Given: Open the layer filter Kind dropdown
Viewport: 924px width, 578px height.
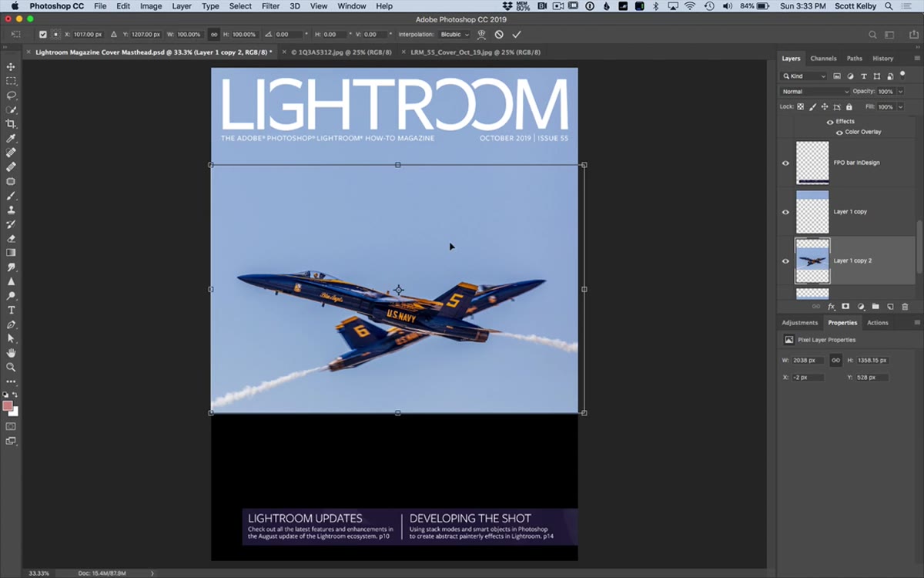Looking at the screenshot, I should 804,76.
